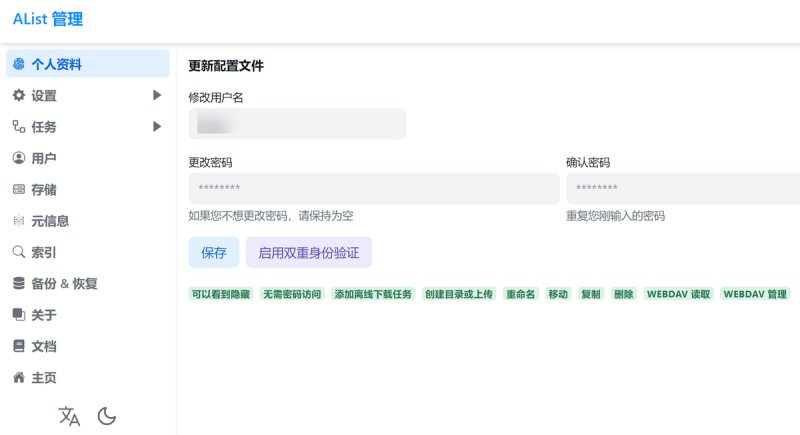800x435 pixels.
Task: Go to the 用户 page
Action: (x=88, y=158)
